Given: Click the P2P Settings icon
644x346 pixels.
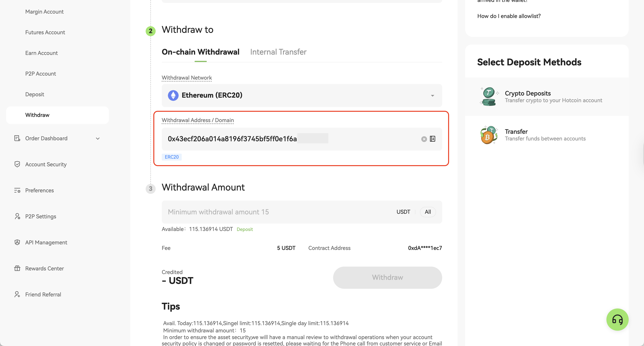Looking at the screenshot, I should tap(17, 216).
